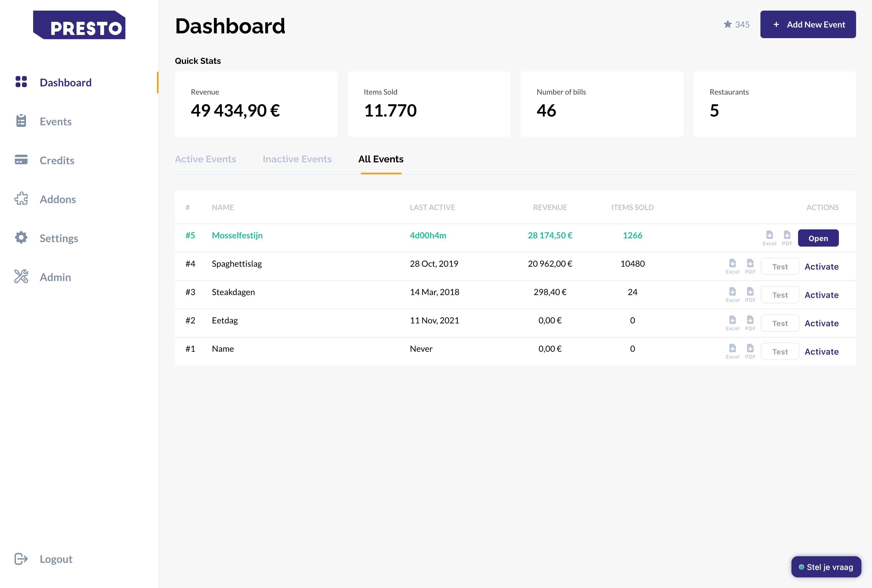Click Test for Eetdag
Viewport: 872px width, 588px height.
[780, 323]
